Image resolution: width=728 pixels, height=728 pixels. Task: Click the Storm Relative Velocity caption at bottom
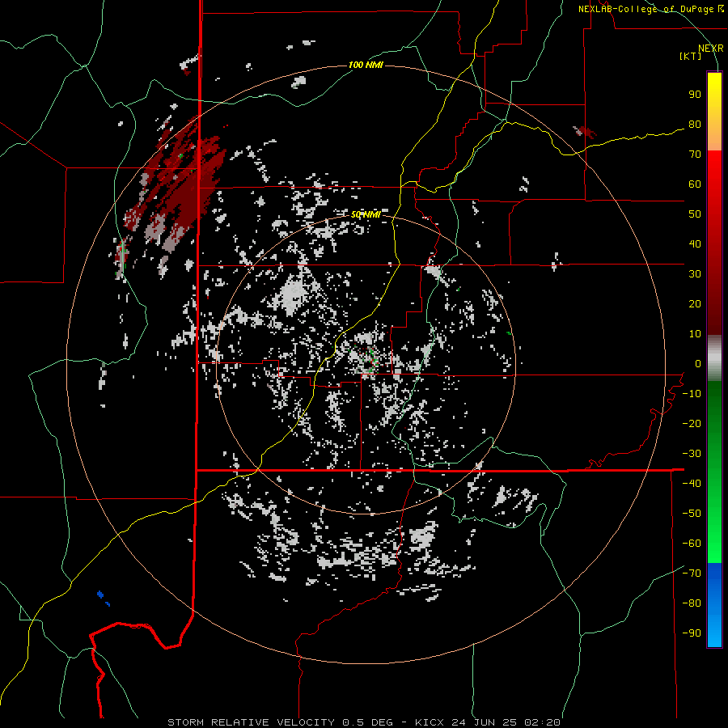tap(363, 722)
